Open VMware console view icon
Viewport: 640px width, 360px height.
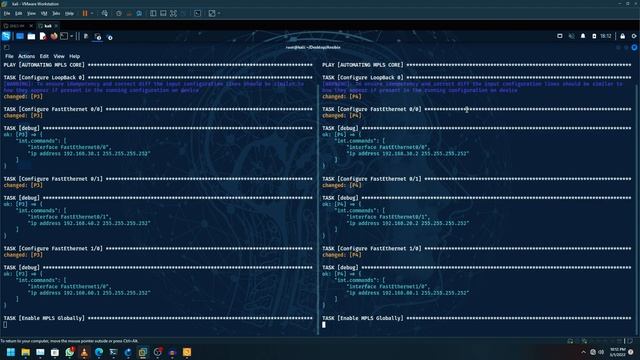tap(198, 13)
